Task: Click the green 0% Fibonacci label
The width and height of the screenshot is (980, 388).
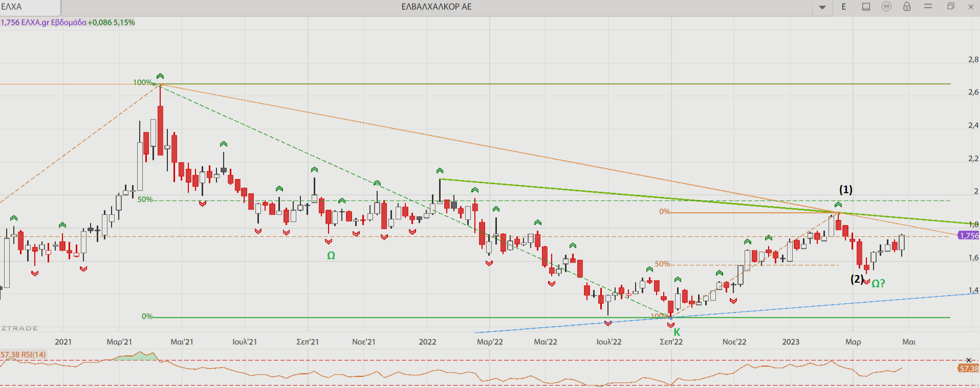Action: point(147,316)
